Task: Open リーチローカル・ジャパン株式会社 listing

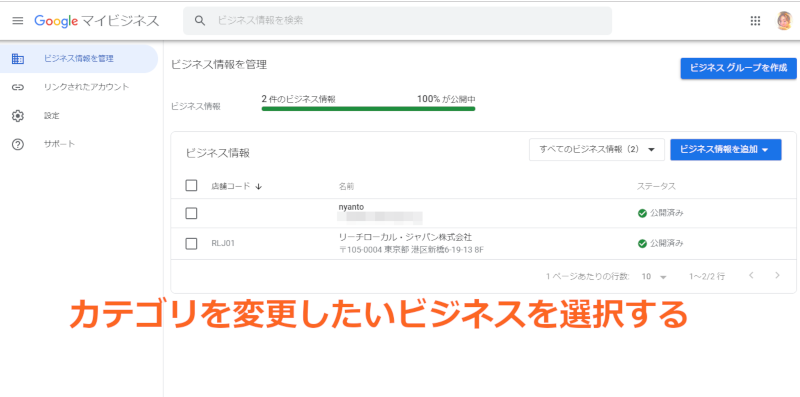Action: point(405,238)
